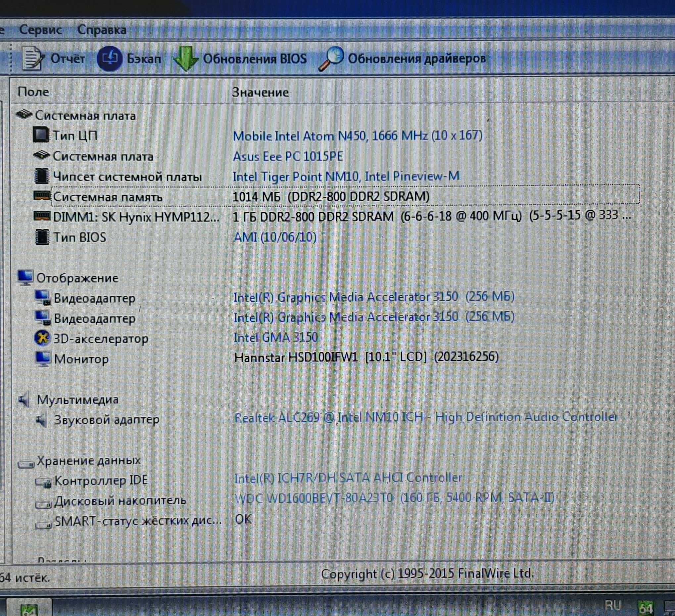Click the Бэкап toolbar label
The width and height of the screenshot is (675, 616).
(144, 59)
